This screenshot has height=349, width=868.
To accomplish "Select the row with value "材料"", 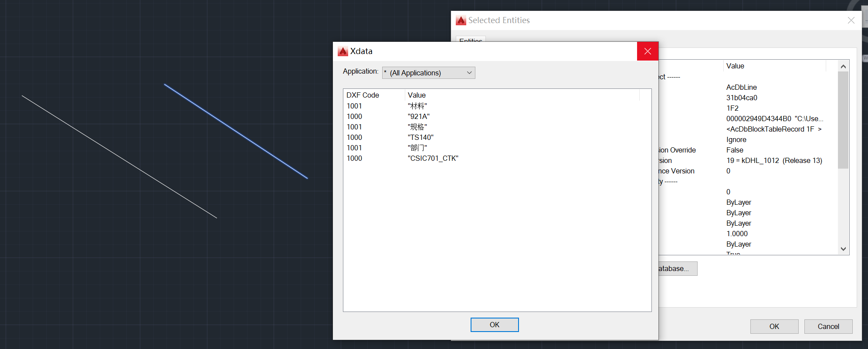I will click(497, 106).
